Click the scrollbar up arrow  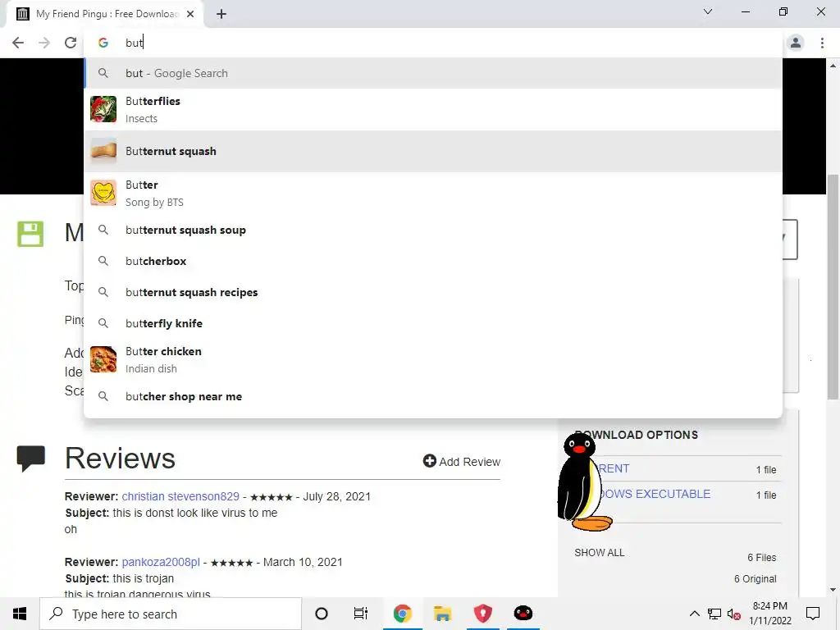pos(833,66)
